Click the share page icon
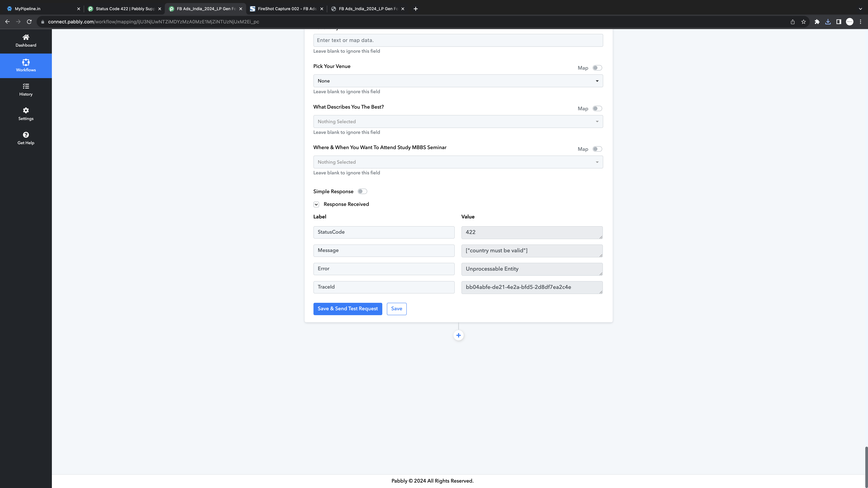Viewport: 868px width, 488px height. 793,22
